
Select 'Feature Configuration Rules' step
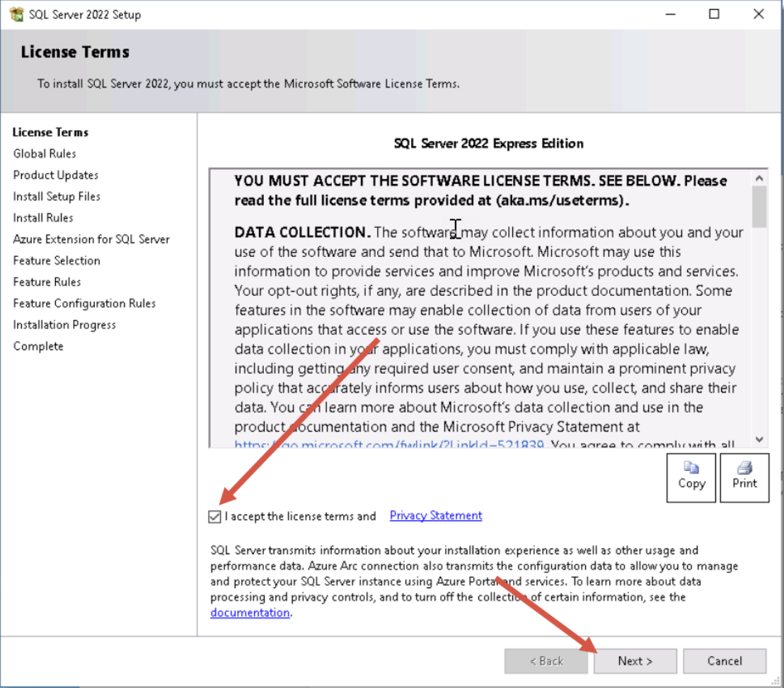84,304
